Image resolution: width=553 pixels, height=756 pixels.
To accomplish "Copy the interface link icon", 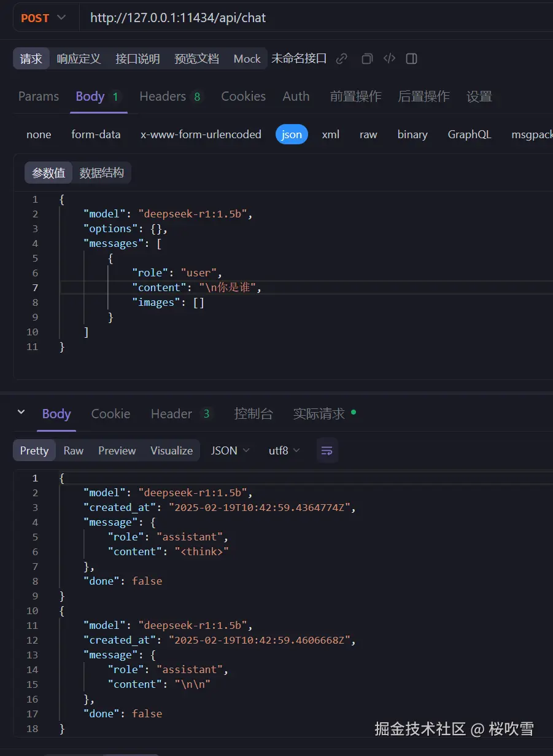I will point(342,59).
